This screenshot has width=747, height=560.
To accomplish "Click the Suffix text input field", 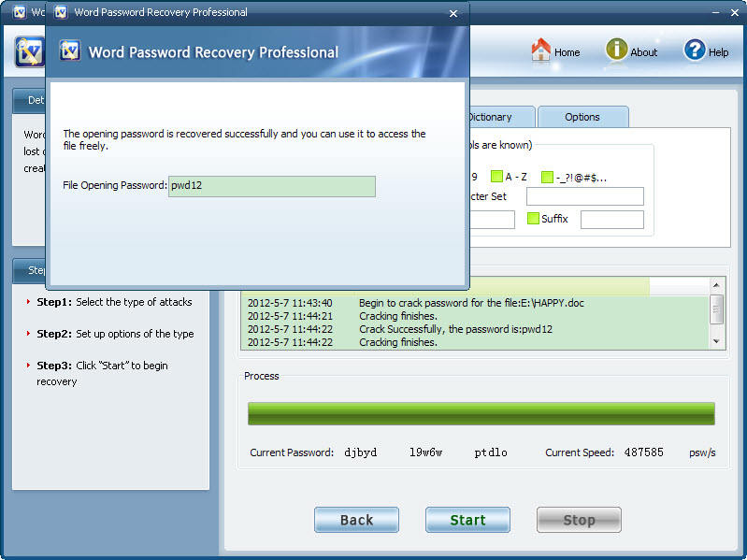I will click(612, 220).
